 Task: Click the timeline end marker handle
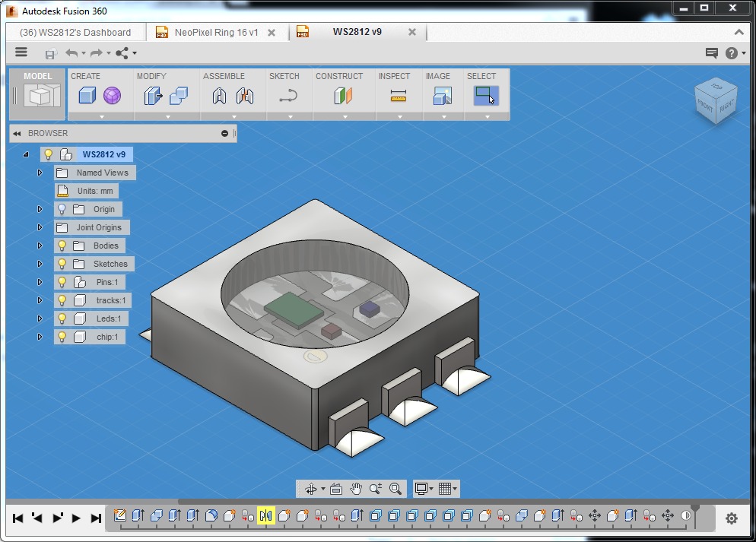click(x=694, y=509)
